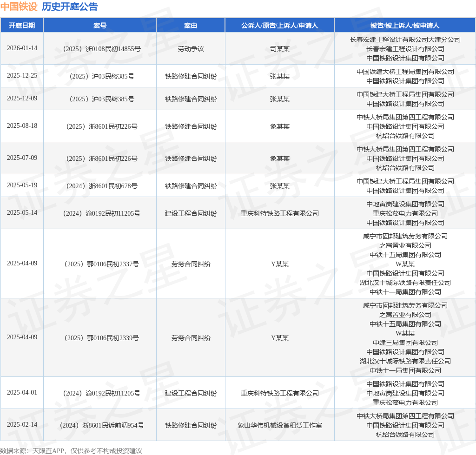Click 张某某 in 2025-12-25 row
The image size is (476, 455).
point(279,76)
